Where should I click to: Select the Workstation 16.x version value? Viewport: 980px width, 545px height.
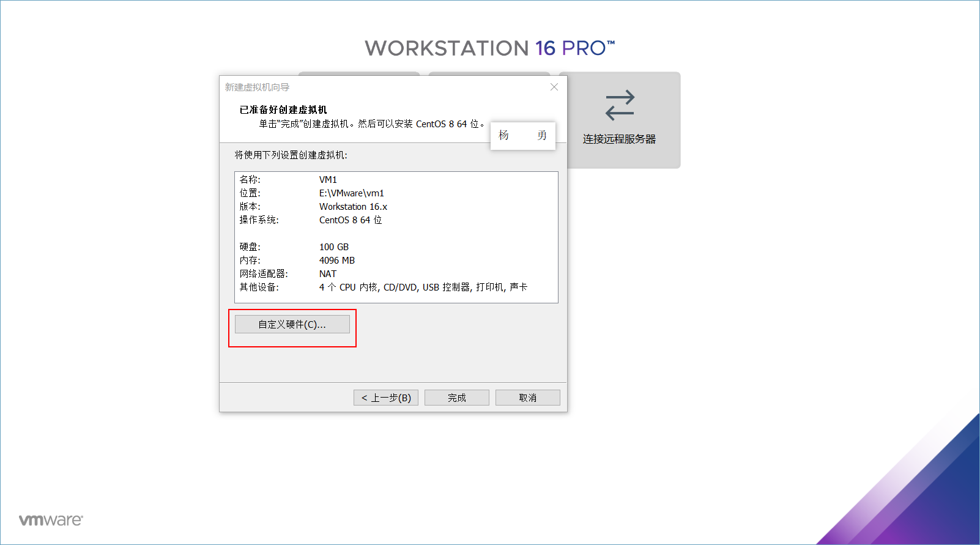tap(353, 206)
